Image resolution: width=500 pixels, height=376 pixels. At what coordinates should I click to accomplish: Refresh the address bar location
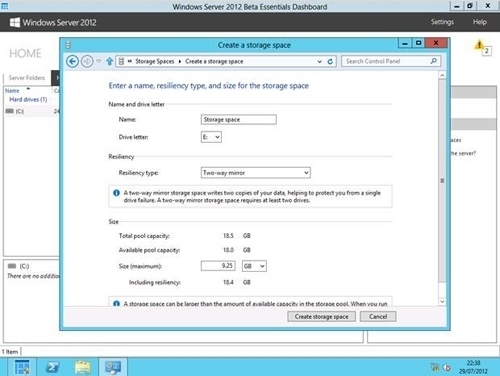pyautogui.click(x=330, y=61)
